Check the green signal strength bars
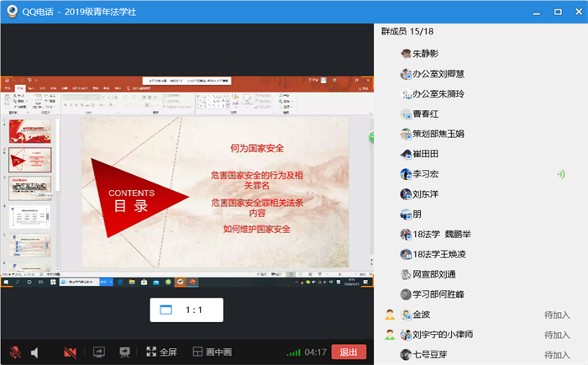The image size is (588, 365). click(x=293, y=352)
